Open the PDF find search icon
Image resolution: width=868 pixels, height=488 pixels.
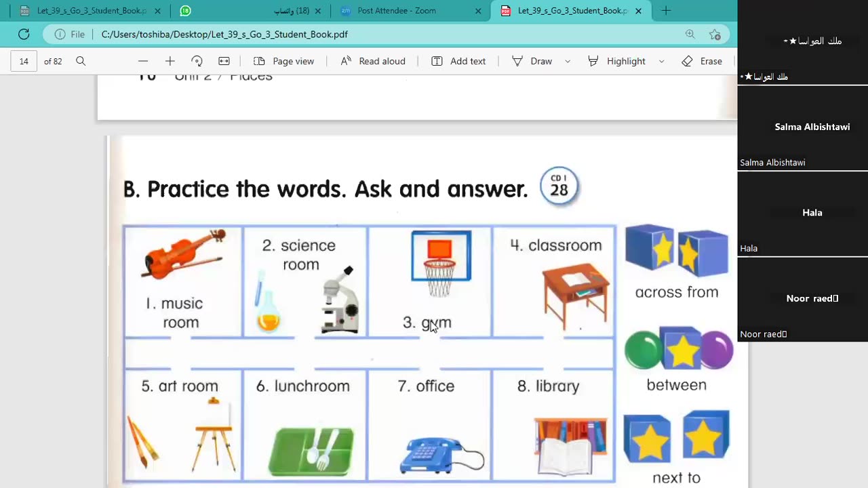(81, 61)
